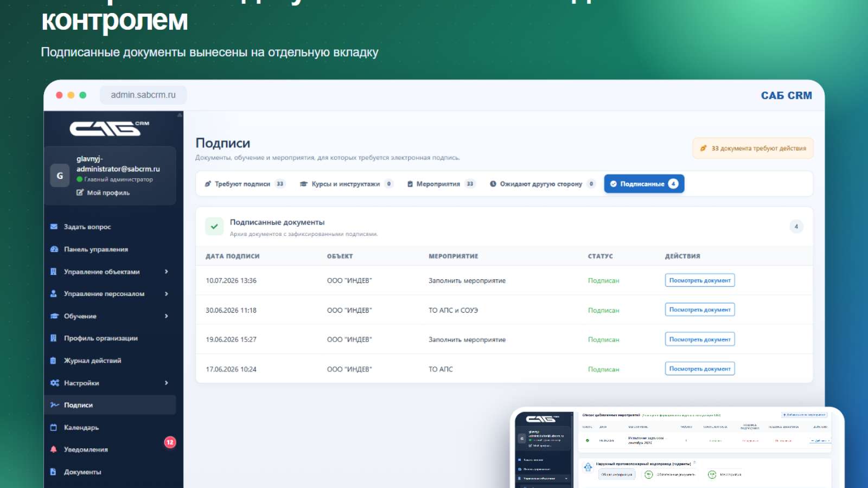The image size is (868, 488).
Task: Click the Статус column header
Action: click(x=601, y=256)
